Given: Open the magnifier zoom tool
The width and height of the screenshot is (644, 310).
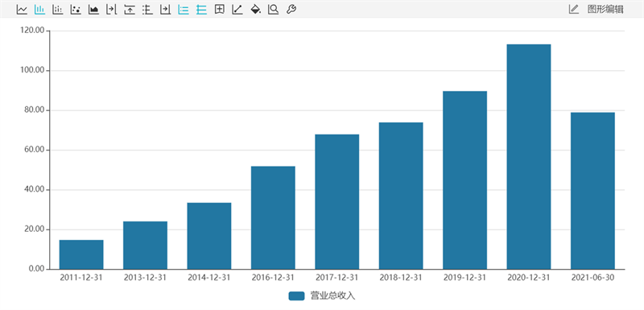Looking at the screenshot, I should click(273, 10).
